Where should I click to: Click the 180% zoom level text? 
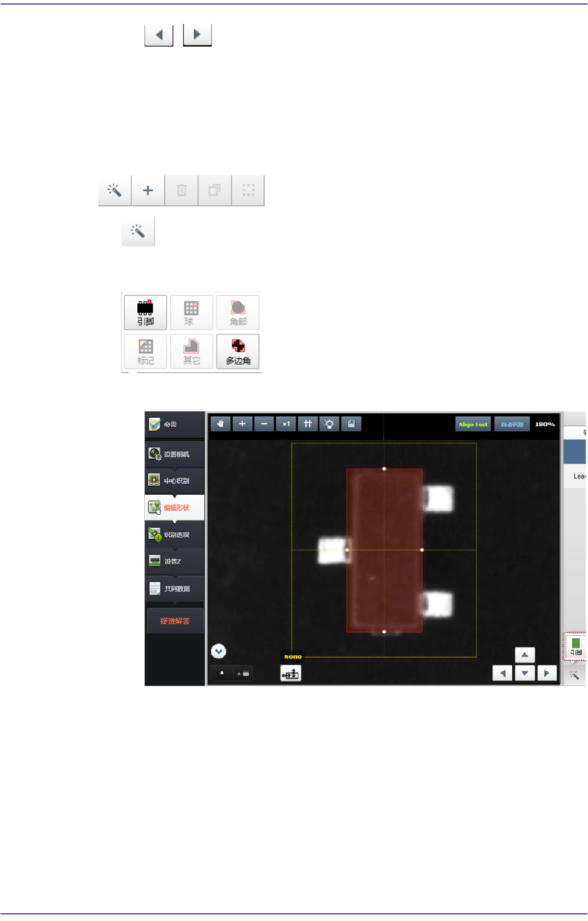pos(545,424)
